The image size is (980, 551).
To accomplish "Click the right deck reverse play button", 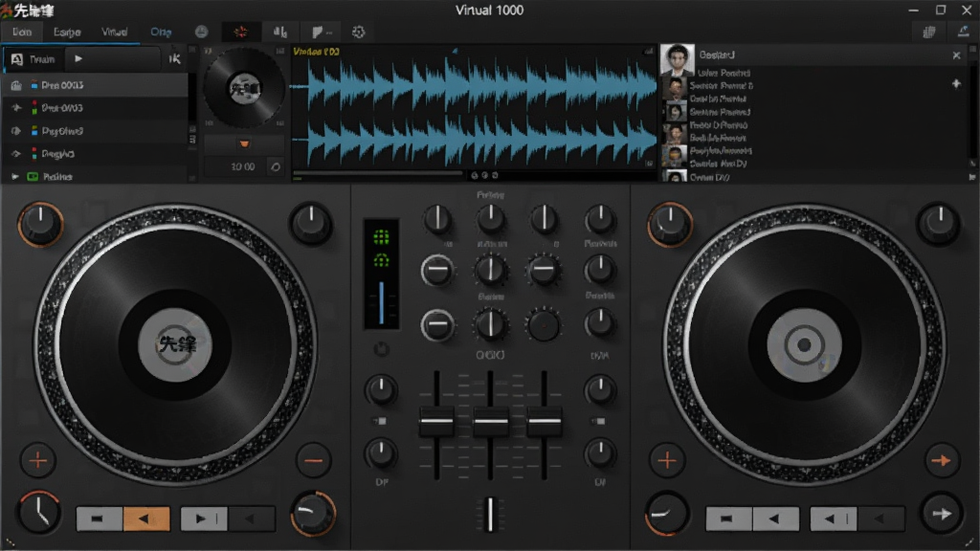I will coord(775,518).
